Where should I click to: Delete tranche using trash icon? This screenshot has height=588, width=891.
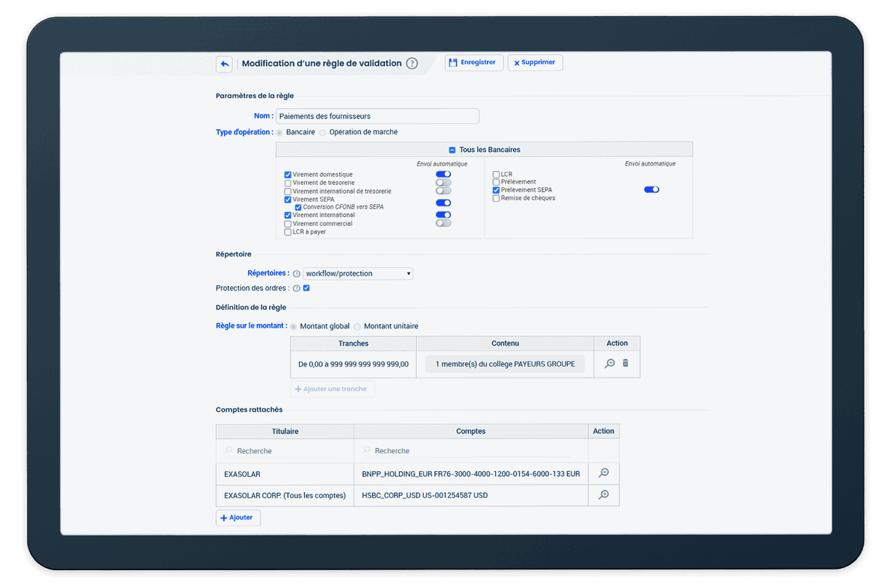click(x=626, y=364)
